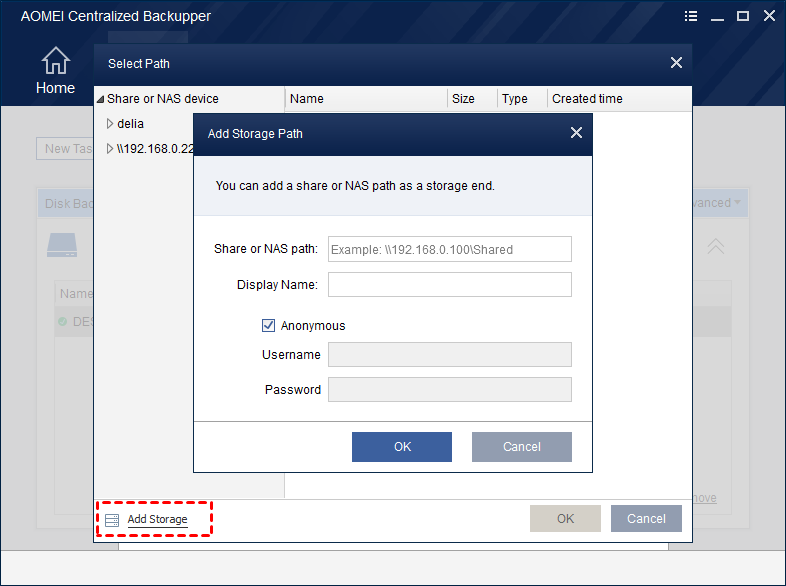This screenshot has height=586, width=786.
Task: Open the menu list icon in title bar
Action: pyautogui.click(x=691, y=16)
